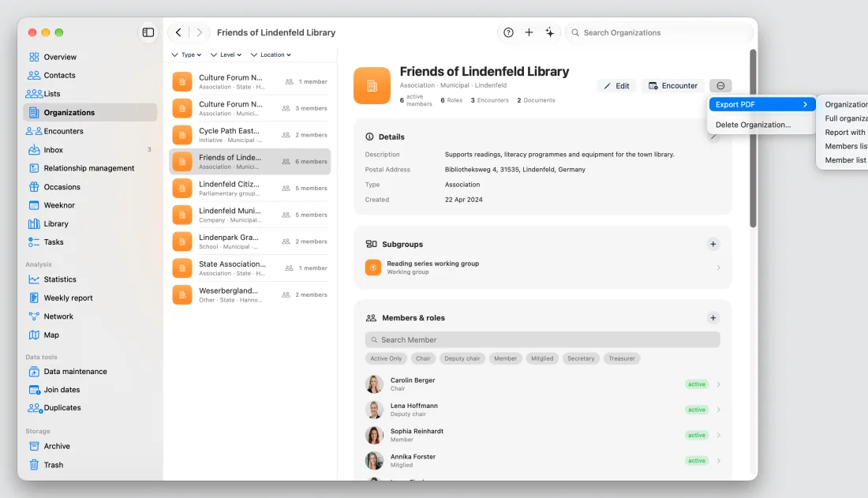Open Duplicates data tool
This screenshot has height=498, width=868.
(x=91, y=408)
